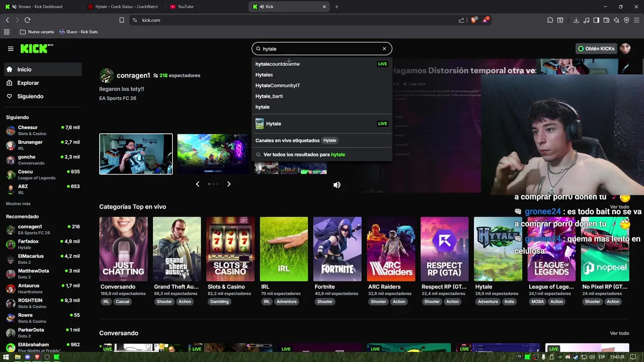Open ABZ in the following list
Screen dimensions: 644x362
pos(43,190)
